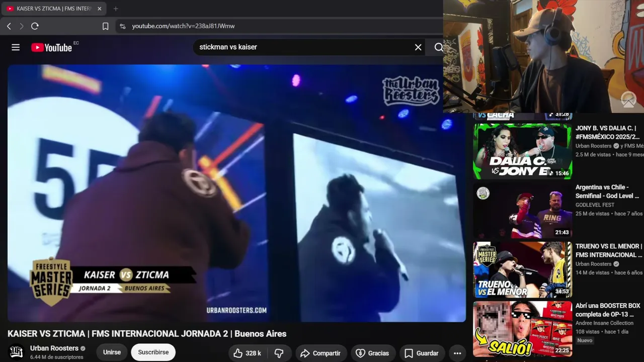Image resolution: width=644 pixels, height=362 pixels.
Task: Dislike the video
Action: pos(279,353)
